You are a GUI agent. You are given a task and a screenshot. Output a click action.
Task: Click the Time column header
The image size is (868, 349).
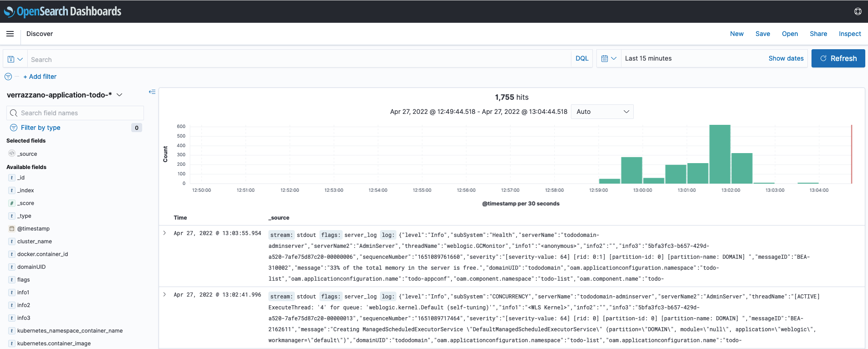coord(180,218)
